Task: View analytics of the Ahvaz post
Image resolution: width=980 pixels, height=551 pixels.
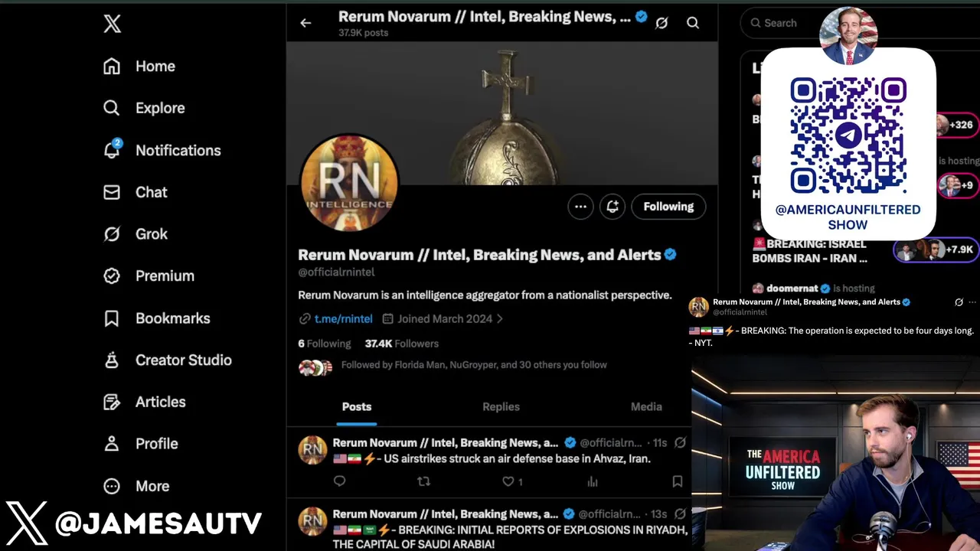Action: pos(593,481)
